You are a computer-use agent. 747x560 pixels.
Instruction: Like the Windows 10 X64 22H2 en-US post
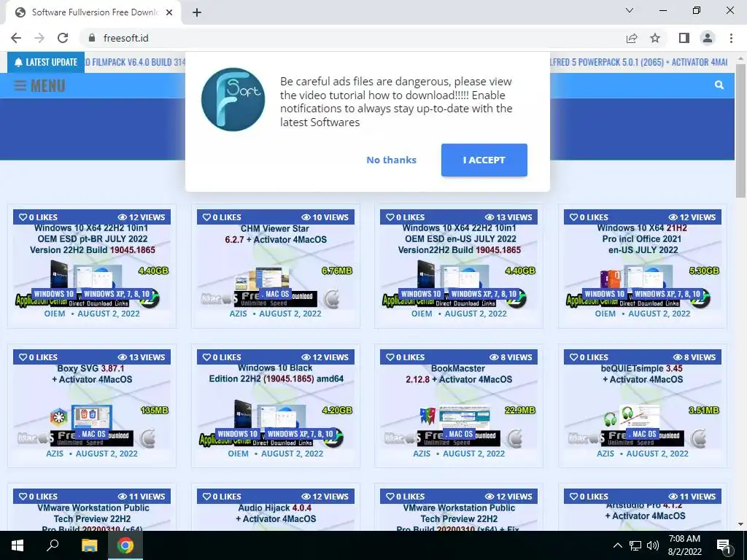405,217
